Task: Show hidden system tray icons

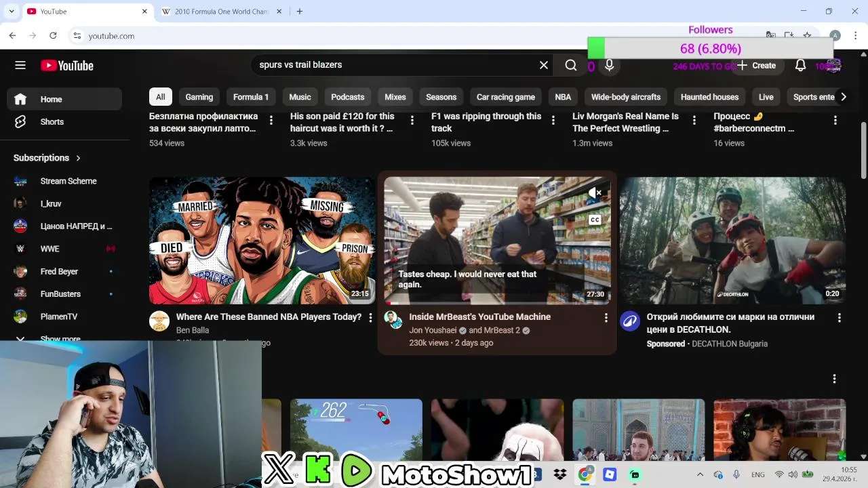Action: click(x=701, y=474)
